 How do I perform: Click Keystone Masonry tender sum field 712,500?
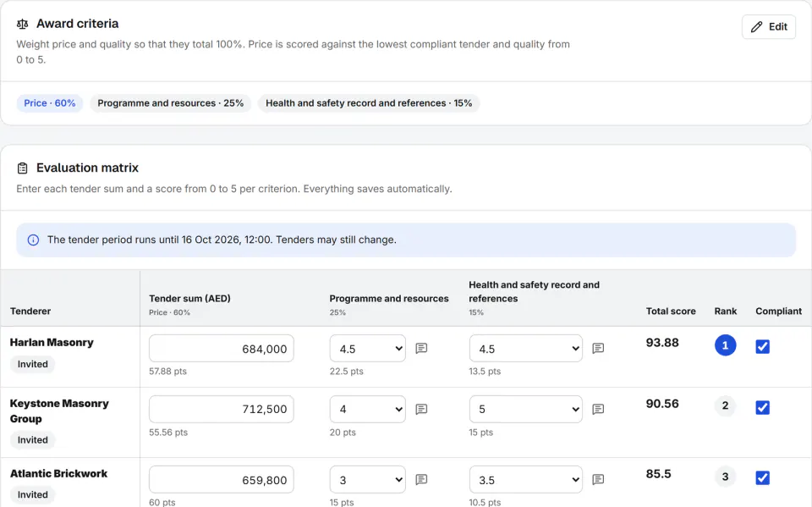click(221, 409)
